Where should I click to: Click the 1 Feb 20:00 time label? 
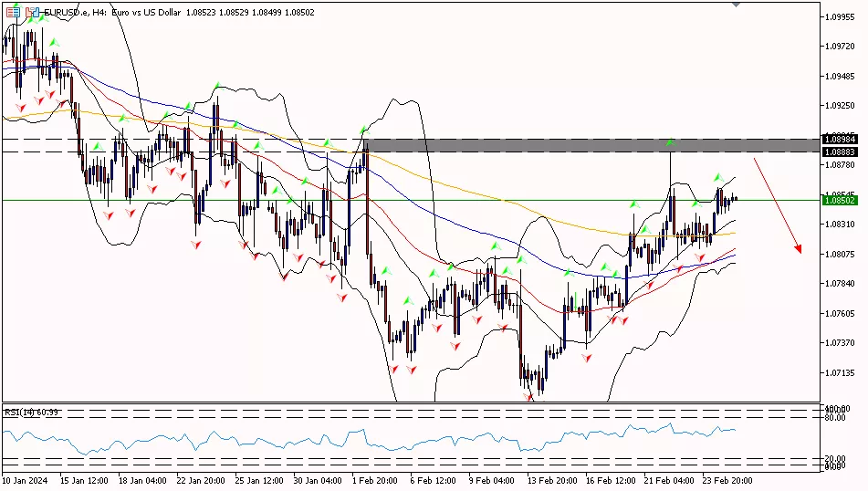[376, 480]
